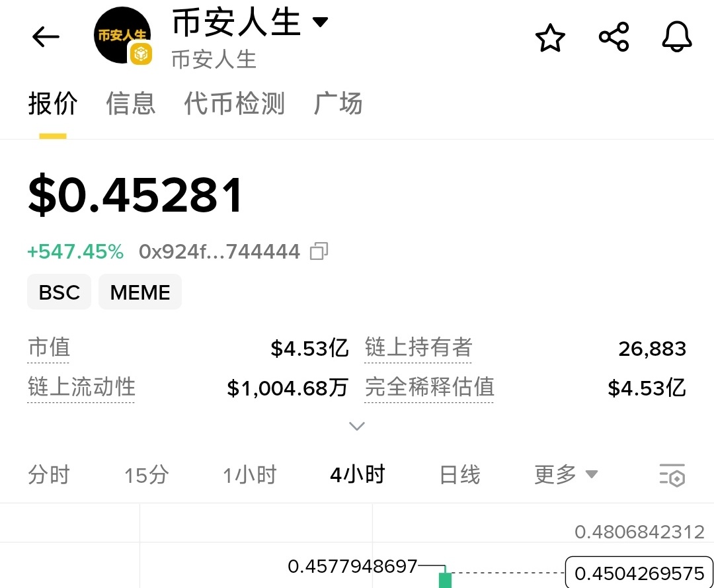Expand more stats with the down chevron
Image resolution: width=714 pixels, height=588 pixels.
coord(356,426)
